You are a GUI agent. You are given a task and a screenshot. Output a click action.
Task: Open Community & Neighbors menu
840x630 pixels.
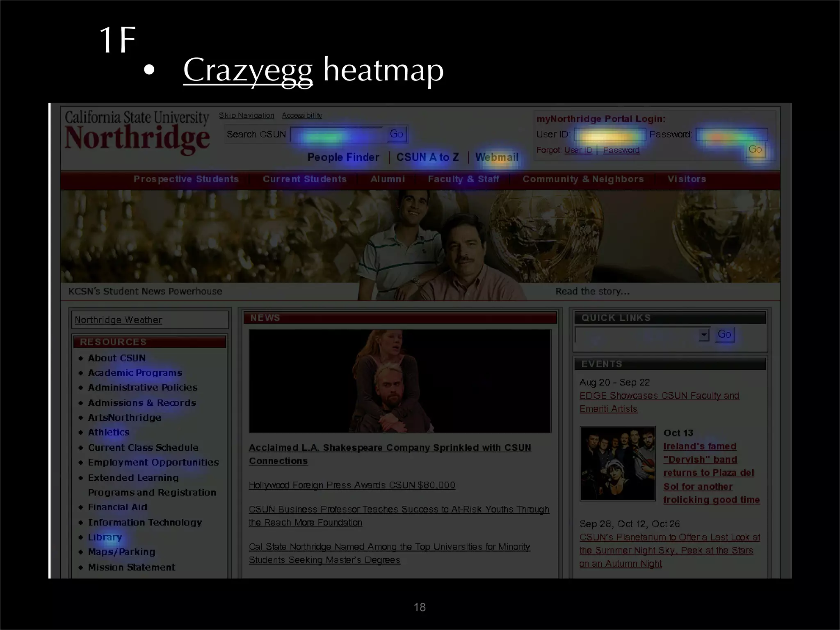(583, 179)
